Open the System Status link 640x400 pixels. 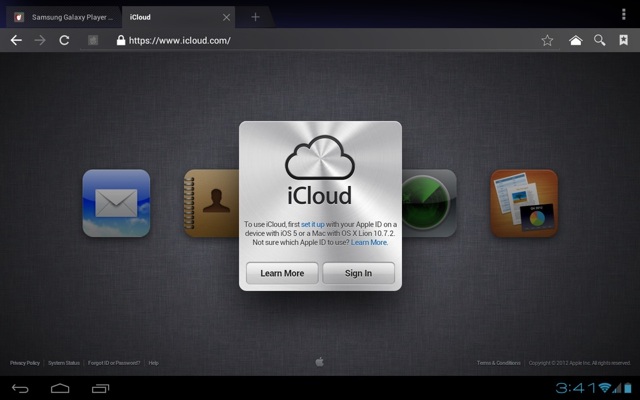[64, 363]
